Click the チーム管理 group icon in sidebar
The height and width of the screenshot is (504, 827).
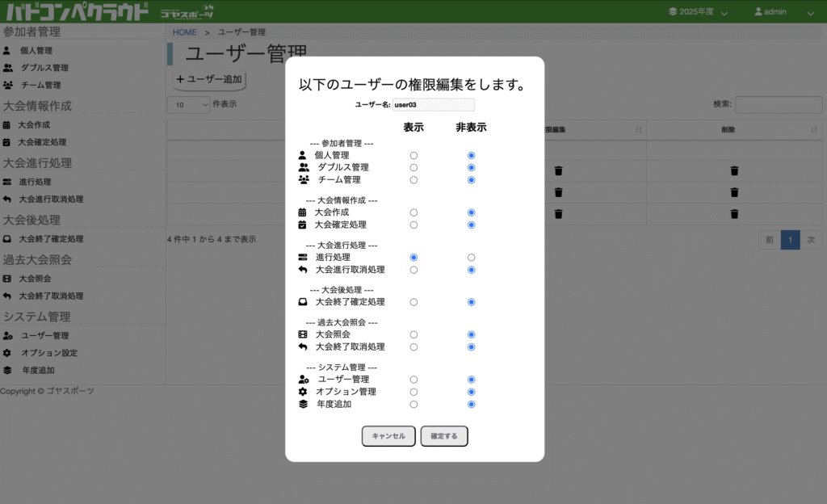pos(8,85)
